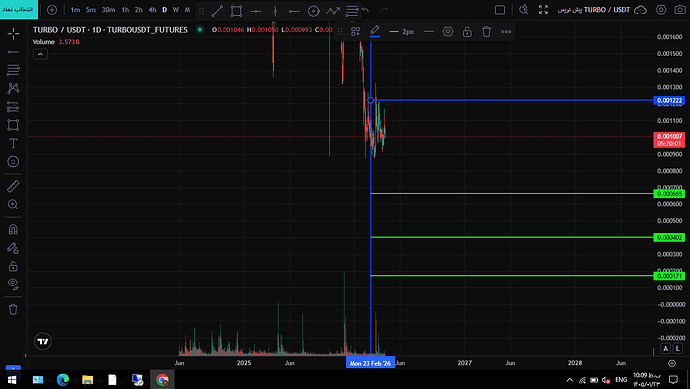690x389 pixels.
Task: Click the remove drawings trash in sidebar
Action: (13, 309)
